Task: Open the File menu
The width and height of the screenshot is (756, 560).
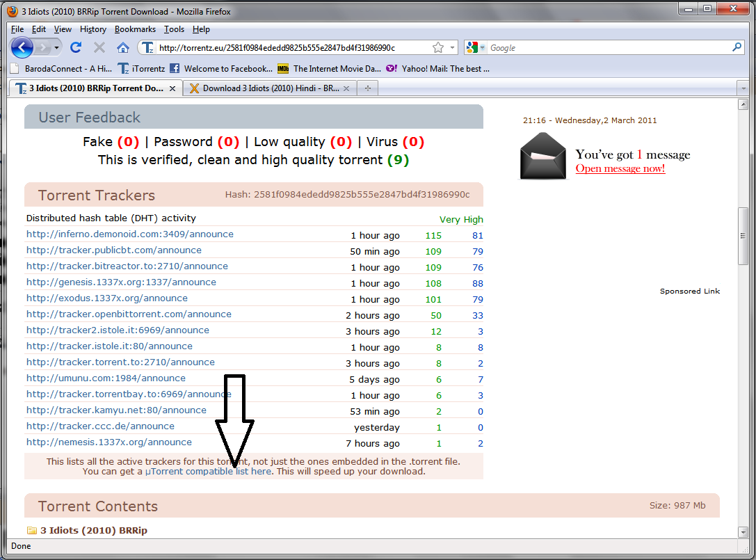Action: [17, 29]
